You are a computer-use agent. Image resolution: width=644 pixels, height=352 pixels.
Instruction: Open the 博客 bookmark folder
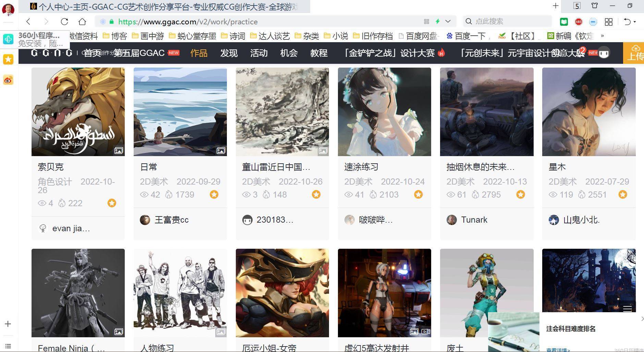point(115,36)
